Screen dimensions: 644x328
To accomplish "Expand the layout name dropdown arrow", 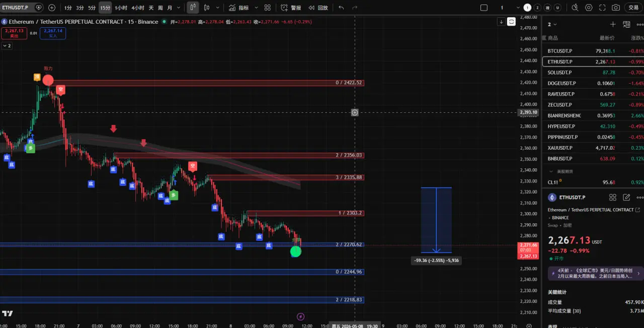I will [518, 8].
